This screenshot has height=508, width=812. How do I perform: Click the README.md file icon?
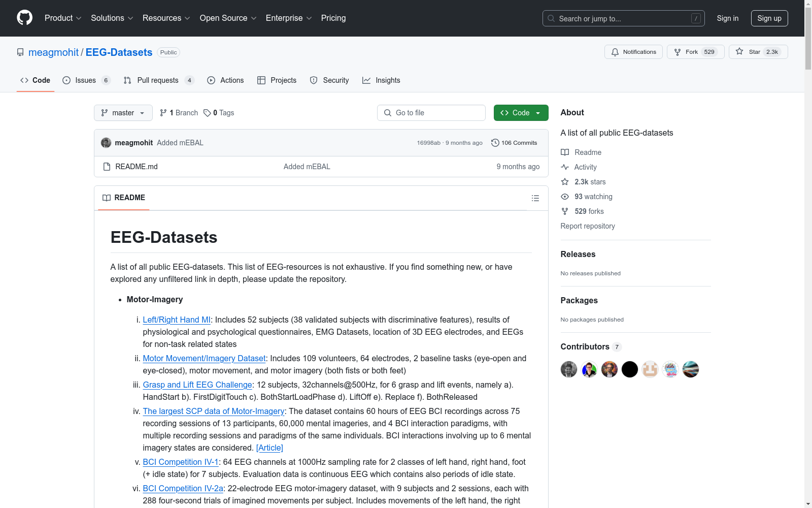107,167
